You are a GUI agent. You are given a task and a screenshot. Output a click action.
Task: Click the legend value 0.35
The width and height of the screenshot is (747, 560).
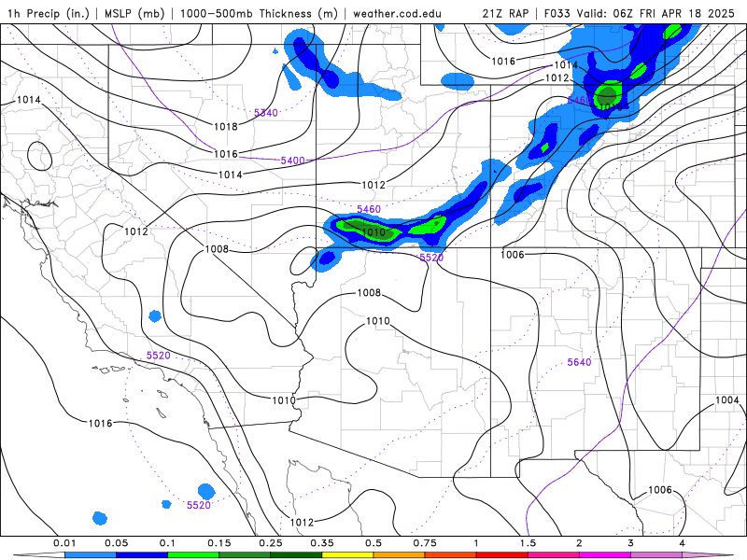coord(322,543)
